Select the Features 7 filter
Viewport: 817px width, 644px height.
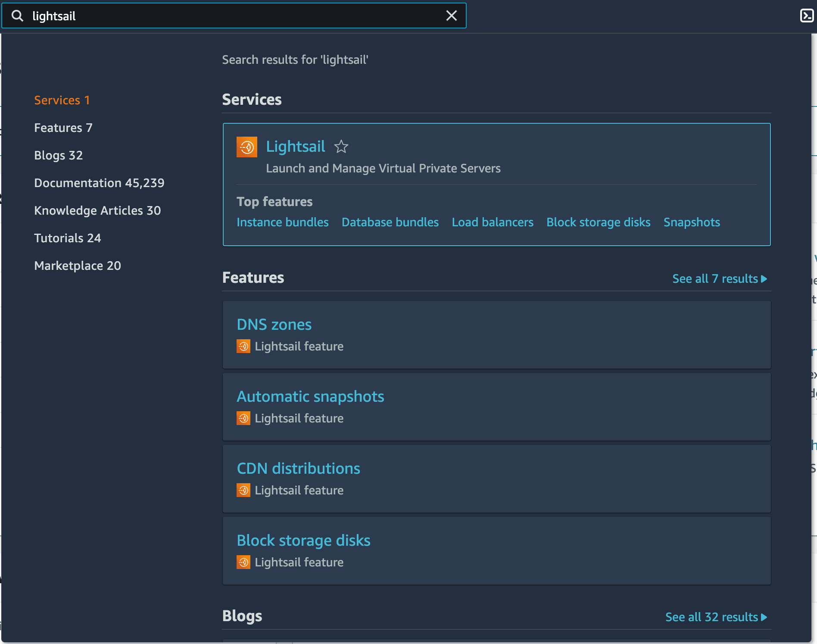coord(63,128)
